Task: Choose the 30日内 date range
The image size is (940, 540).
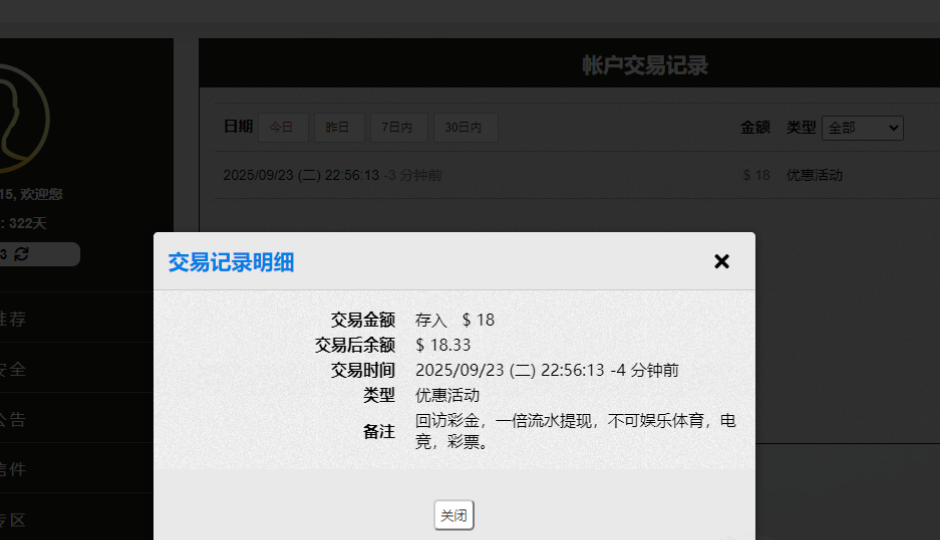Action: pos(465,127)
